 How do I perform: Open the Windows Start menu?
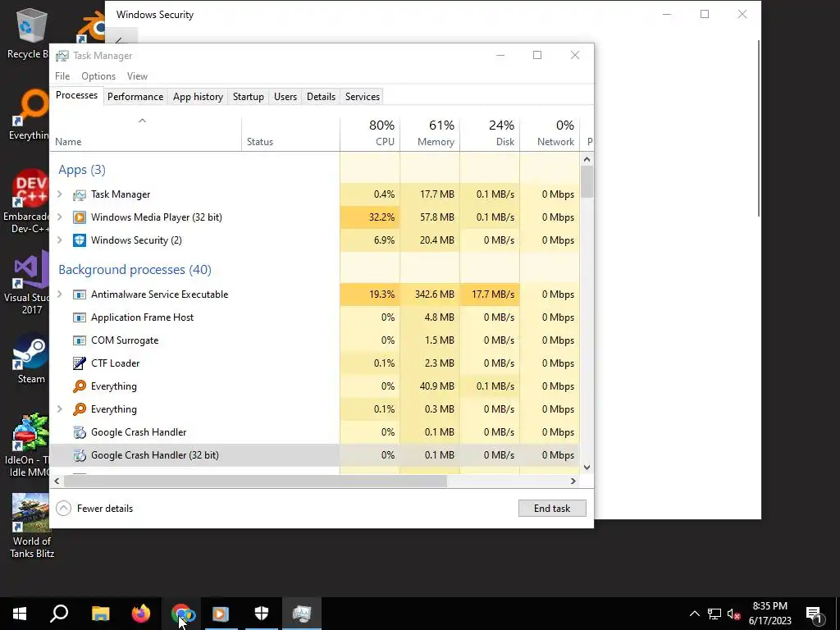click(20, 614)
